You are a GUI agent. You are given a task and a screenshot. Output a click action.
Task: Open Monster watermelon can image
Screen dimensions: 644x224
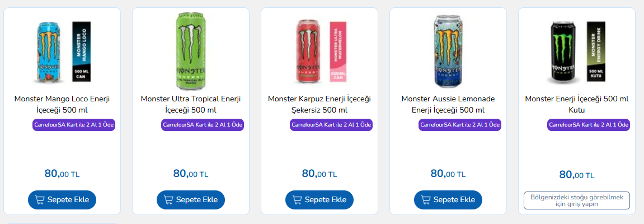tap(319, 52)
